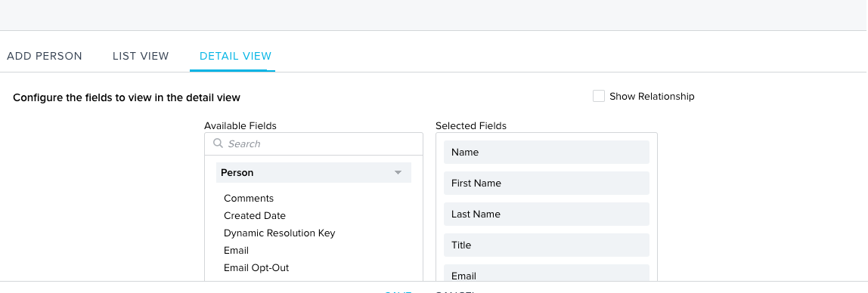Focus the Available Fields search box

point(314,143)
